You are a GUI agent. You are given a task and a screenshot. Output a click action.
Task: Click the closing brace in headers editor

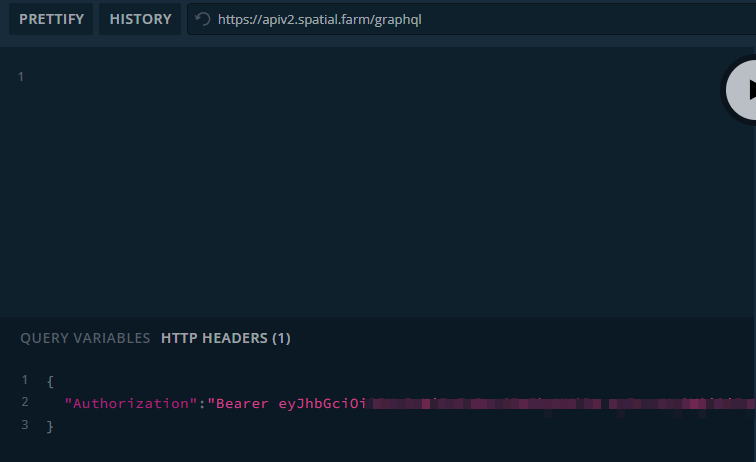point(50,426)
